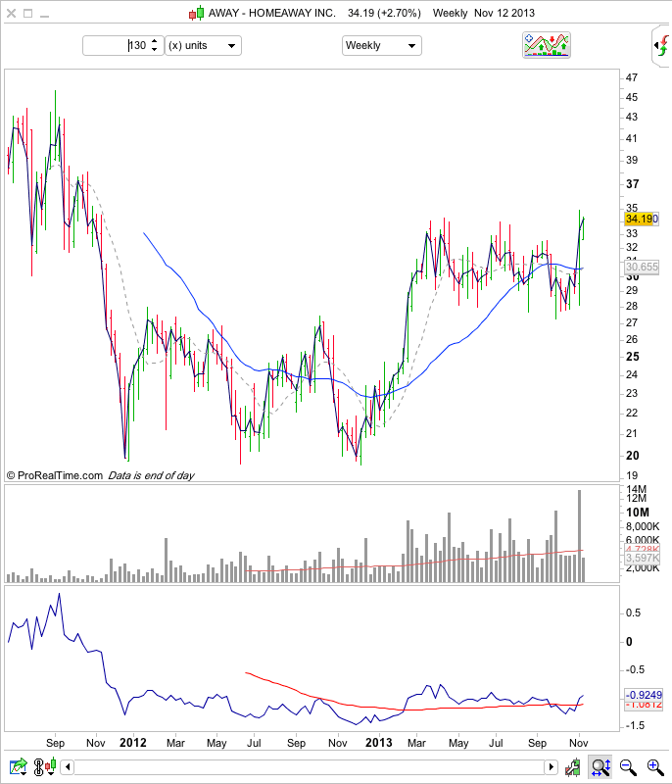
Task: Click the 34.19 (+2.70%) quote in title
Action: pos(384,14)
